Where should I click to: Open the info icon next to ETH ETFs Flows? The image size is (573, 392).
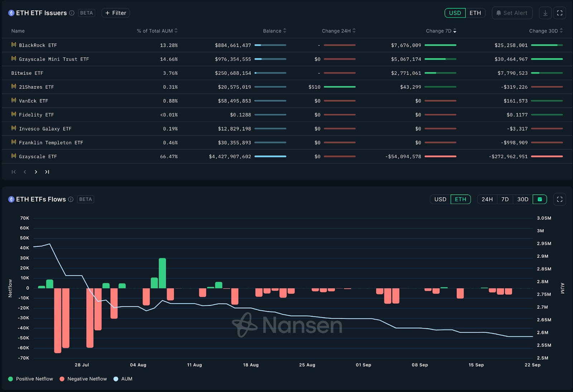(71, 199)
